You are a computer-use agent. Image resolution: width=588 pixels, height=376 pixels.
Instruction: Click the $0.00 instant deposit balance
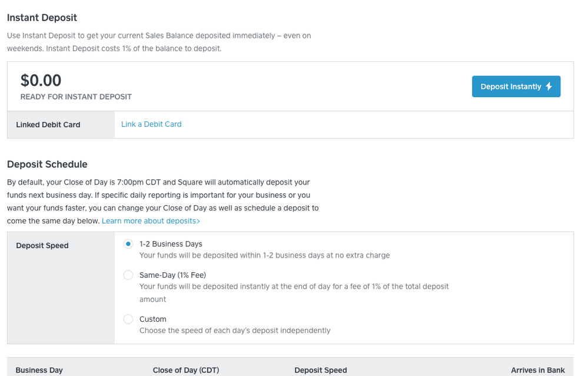(41, 80)
